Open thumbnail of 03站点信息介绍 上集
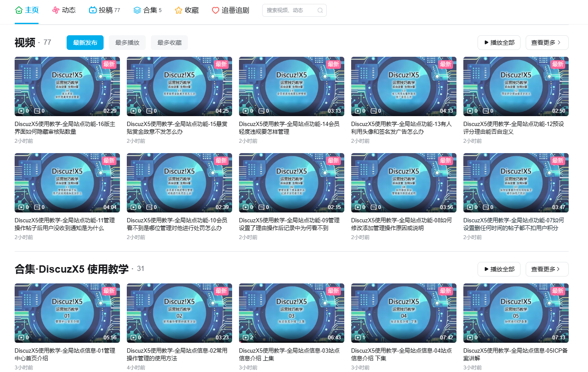 tap(291, 313)
